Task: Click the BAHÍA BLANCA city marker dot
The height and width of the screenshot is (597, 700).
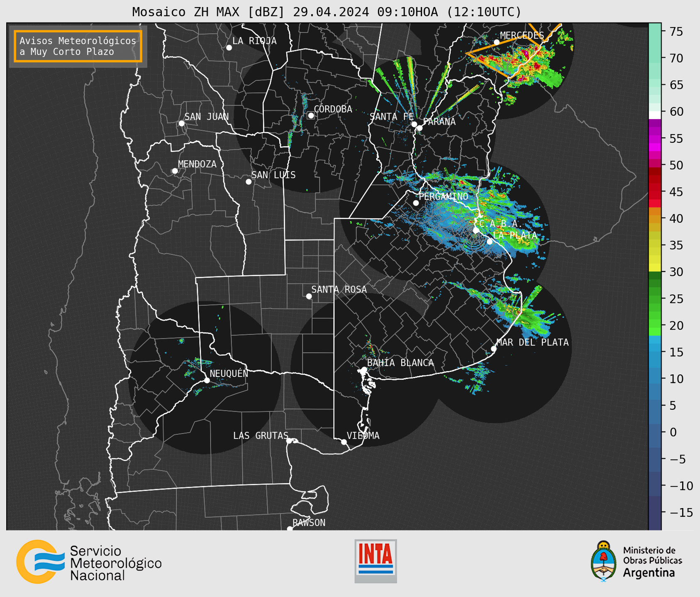Action: point(364,369)
